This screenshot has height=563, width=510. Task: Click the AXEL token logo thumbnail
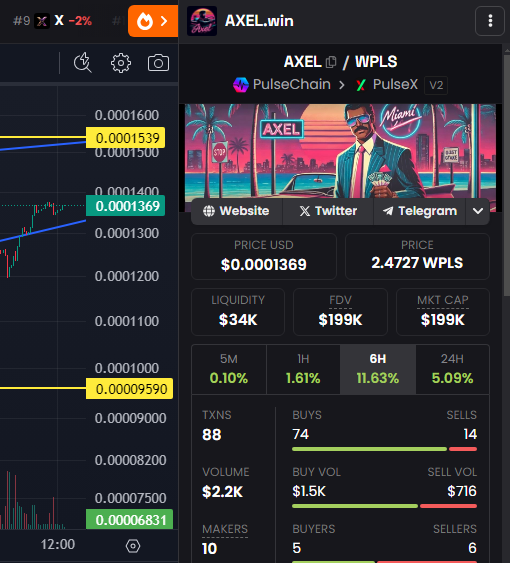click(x=202, y=21)
